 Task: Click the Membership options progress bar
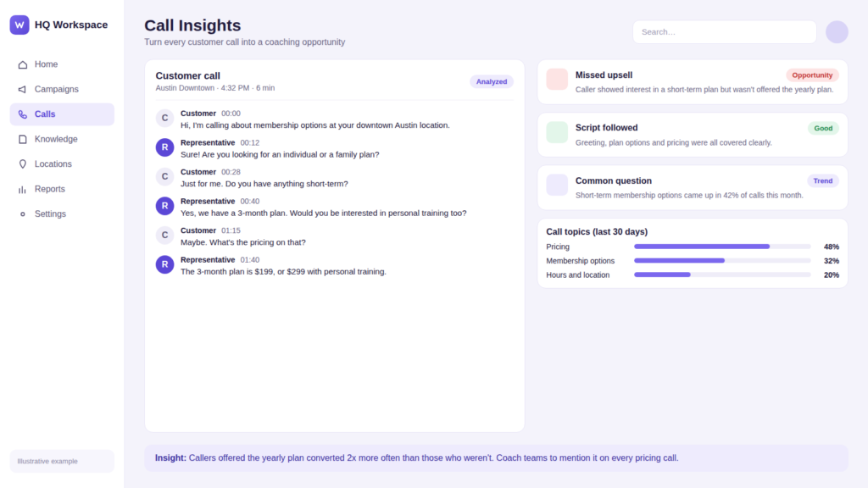tap(722, 261)
